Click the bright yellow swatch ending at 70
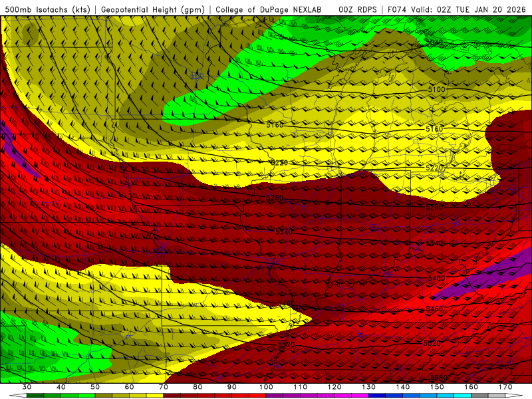This screenshot has width=532, height=399. pos(155,395)
